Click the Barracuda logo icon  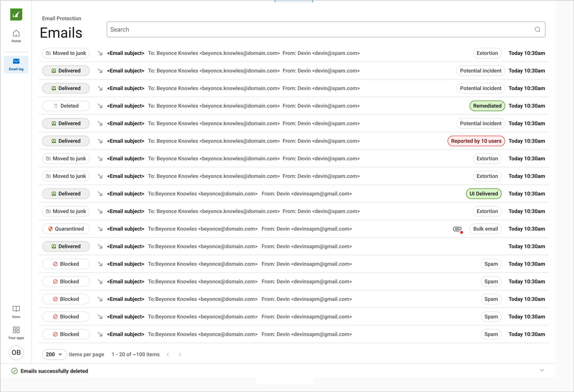[x=16, y=14]
